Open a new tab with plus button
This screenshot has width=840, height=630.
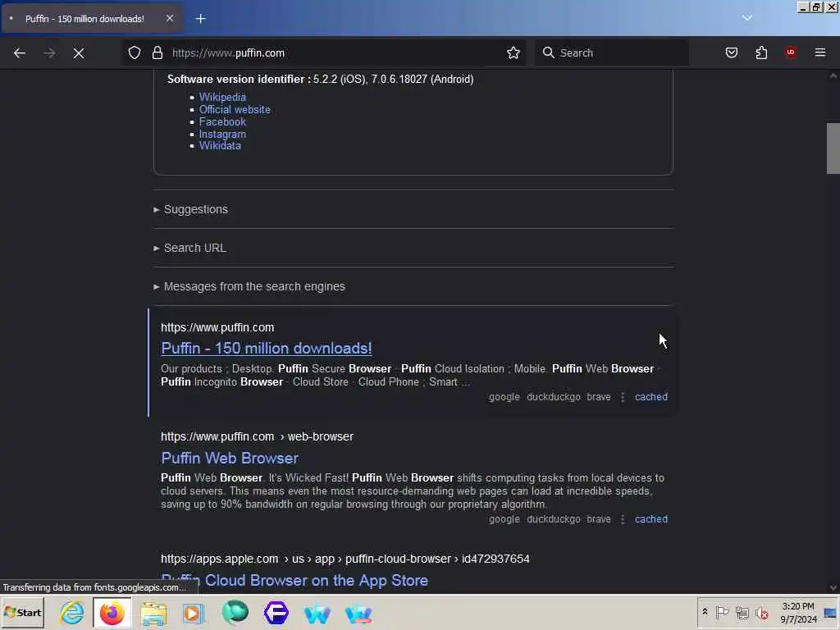click(x=201, y=19)
